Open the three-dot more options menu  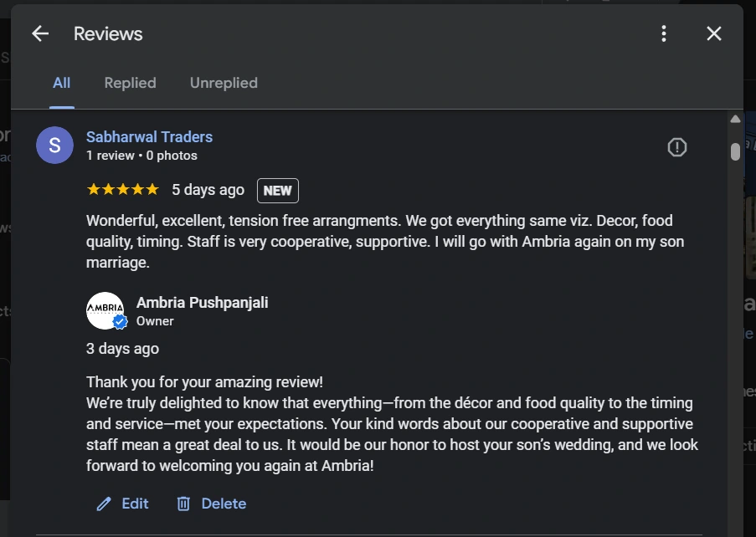tap(664, 33)
